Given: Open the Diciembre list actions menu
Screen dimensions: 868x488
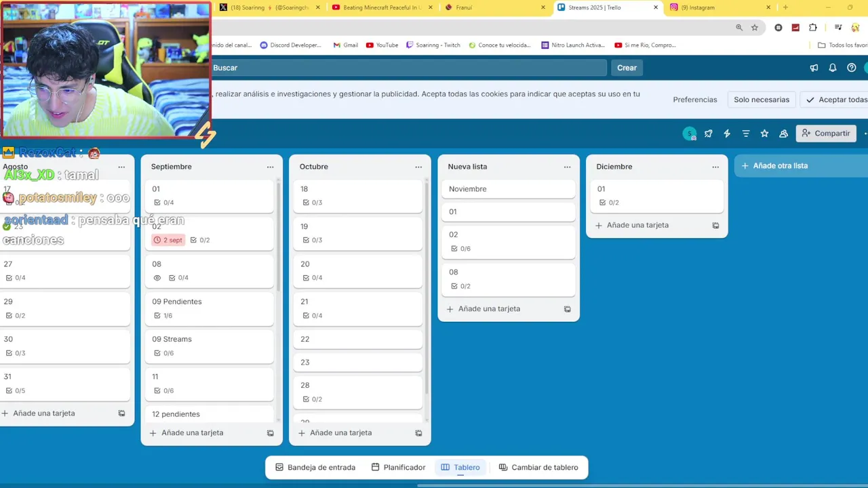Looking at the screenshot, I should tap(715, 167).
